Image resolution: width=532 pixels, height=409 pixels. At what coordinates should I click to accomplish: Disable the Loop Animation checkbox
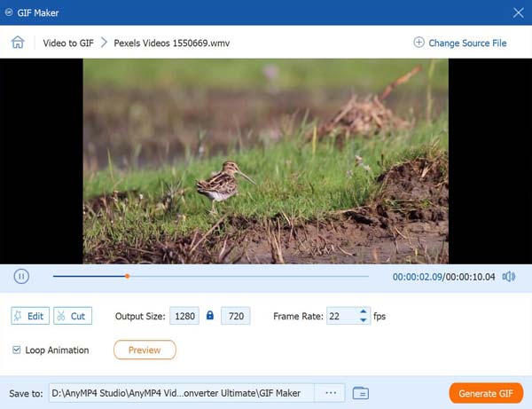pyautogui.click(x=17, y=350)
